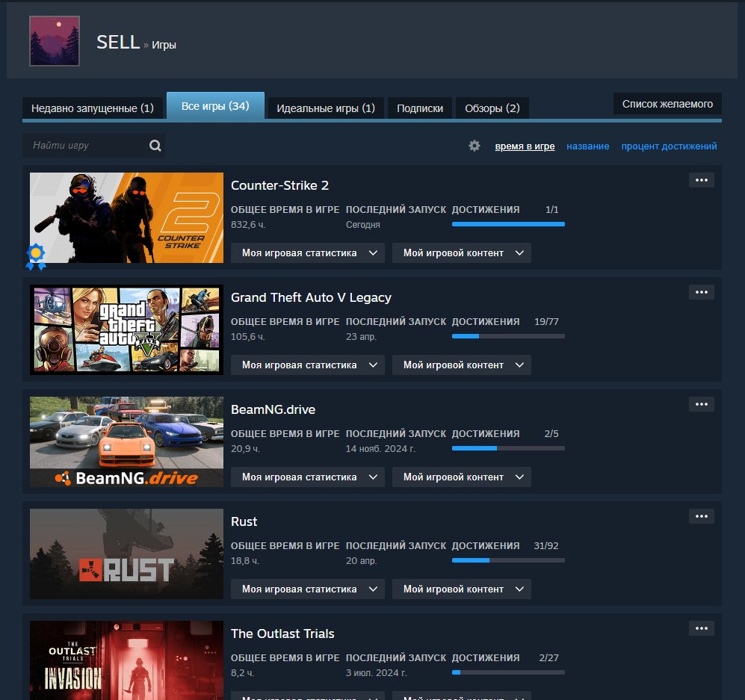Select the 'Обзоры (2)' tab
Screen dimensions: 745x700
tap(492, 108)
